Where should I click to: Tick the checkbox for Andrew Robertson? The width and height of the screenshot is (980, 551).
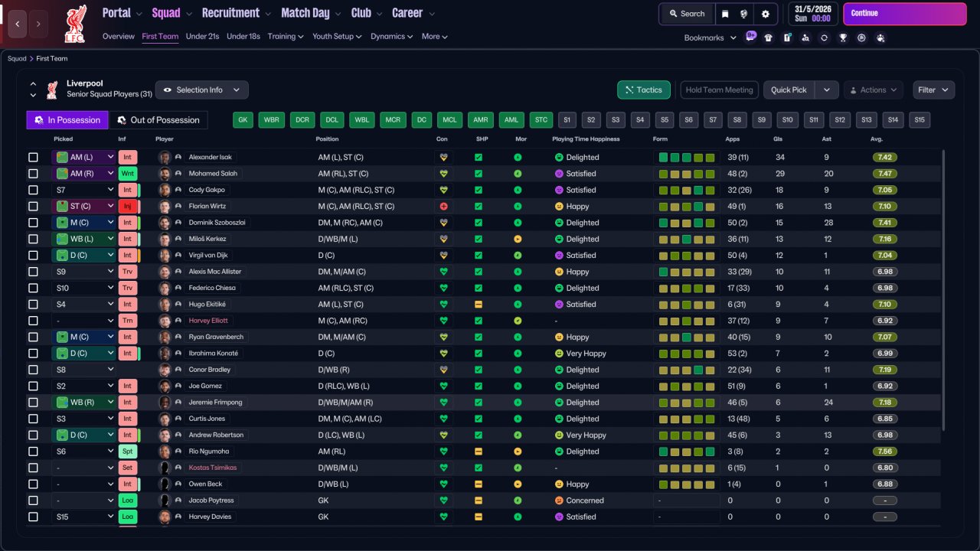[x=33, y=435]
